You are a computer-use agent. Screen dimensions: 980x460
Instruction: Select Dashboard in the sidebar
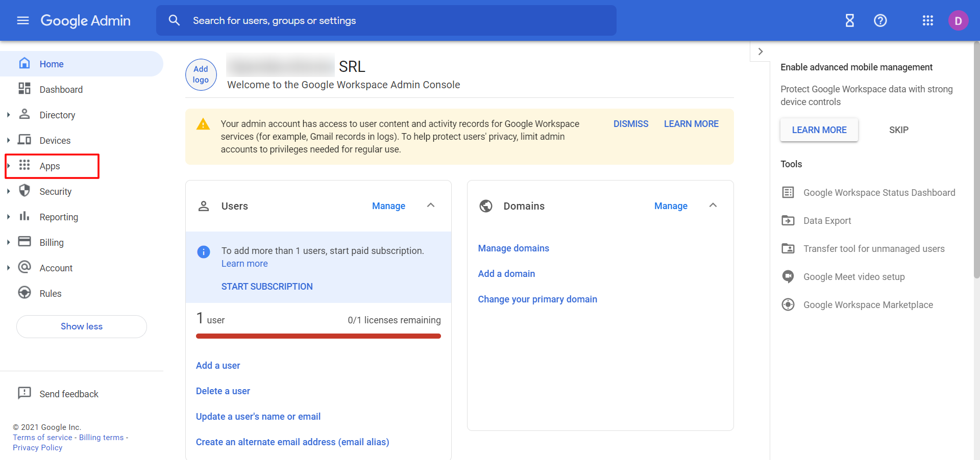point(61,90)
